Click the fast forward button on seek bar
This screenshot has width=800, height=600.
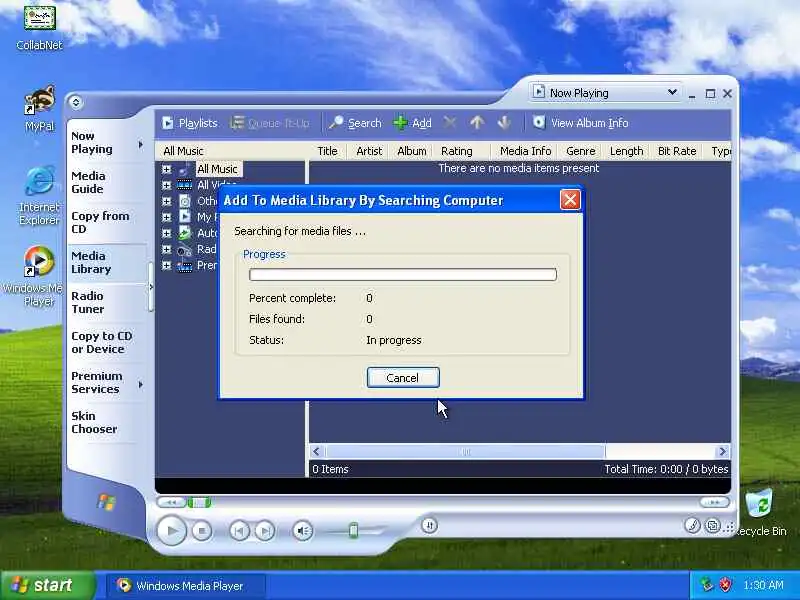click(x=714, y=503)
